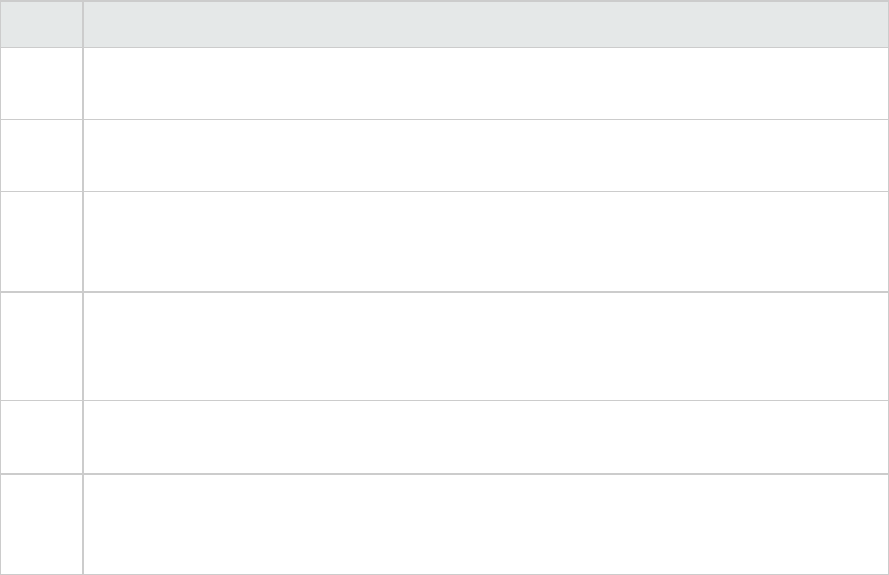Click the wide gray header cell
Image resolution: width=889 pixels, height=575 pixels.
point(485,24)
